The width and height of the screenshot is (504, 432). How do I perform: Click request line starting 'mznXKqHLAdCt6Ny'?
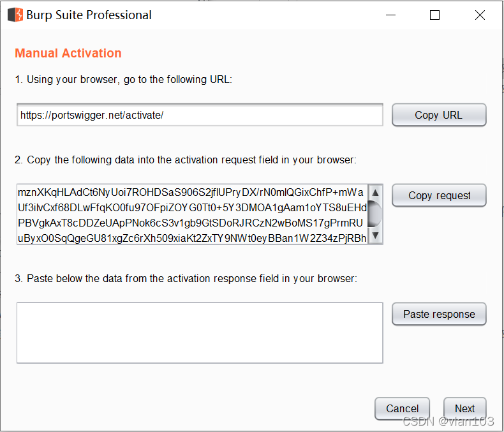pyautogui.click(x=191, y=192)
